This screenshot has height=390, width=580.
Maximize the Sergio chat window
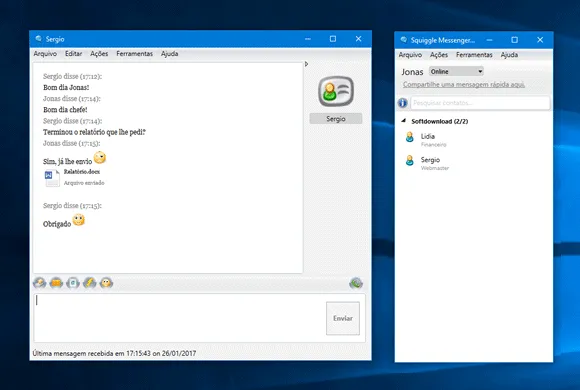point(333,38)
